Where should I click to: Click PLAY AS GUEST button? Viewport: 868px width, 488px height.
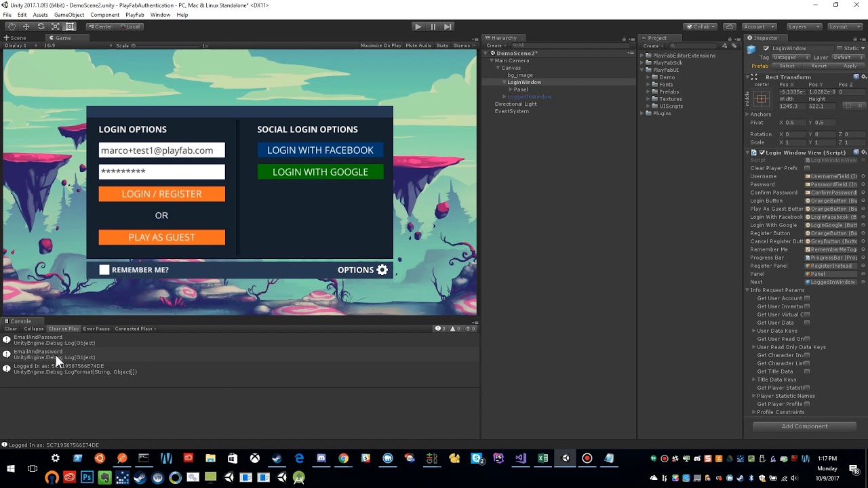click(x=161, y=237)
